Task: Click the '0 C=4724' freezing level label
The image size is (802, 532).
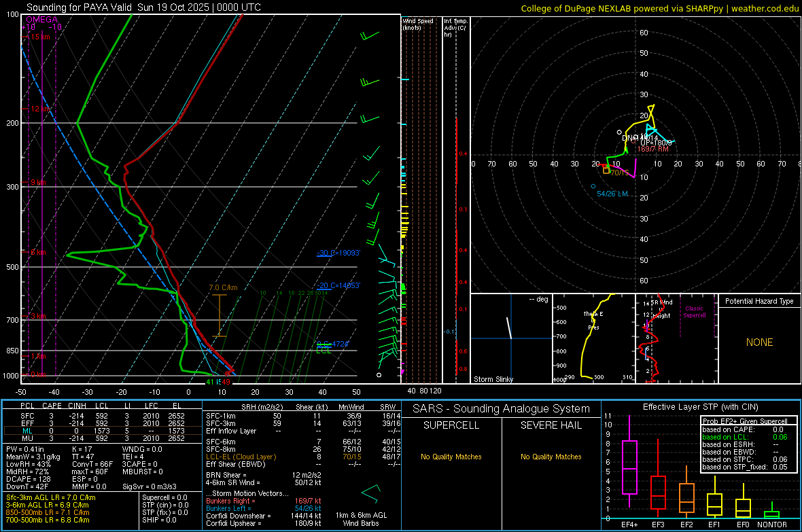Action: [x=332, y=344]
